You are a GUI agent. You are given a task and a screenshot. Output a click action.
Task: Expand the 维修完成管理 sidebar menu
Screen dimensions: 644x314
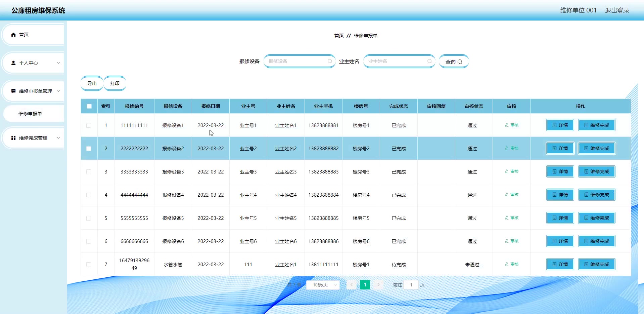34,138
